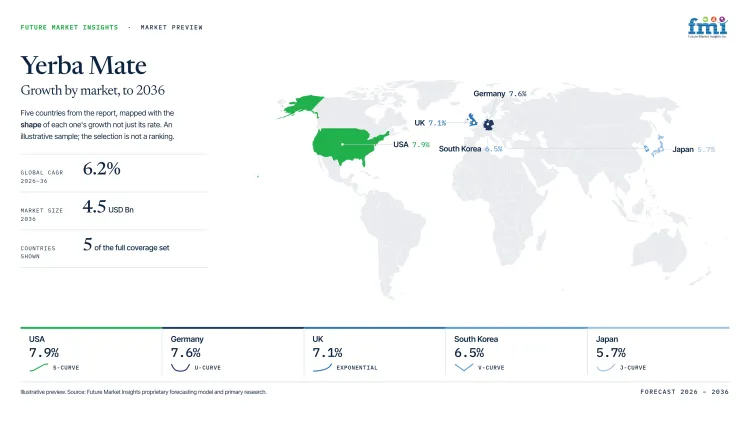Image resolution: width=750 pixels, height=421 pixels.
Task: Click the Japan J-curve icon
Action: (x=606, y=367)
